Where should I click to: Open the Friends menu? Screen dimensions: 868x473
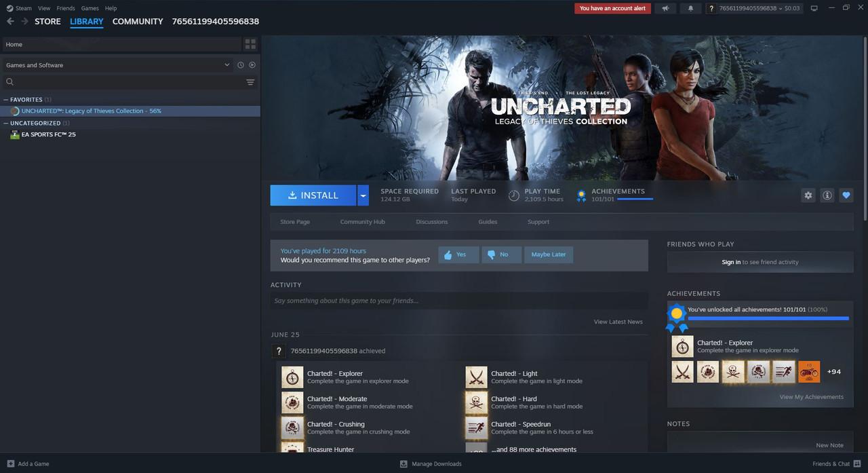coord(66,8)
